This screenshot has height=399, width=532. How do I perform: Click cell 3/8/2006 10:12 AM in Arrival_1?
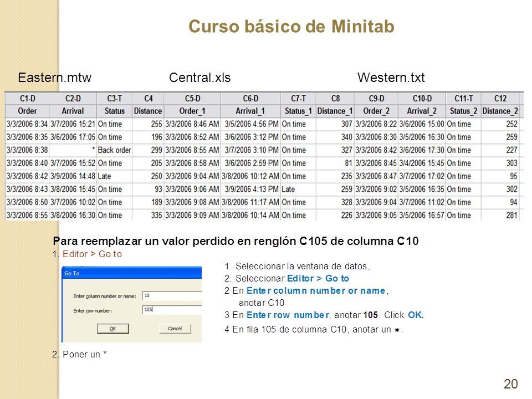(x=250, y=176)
